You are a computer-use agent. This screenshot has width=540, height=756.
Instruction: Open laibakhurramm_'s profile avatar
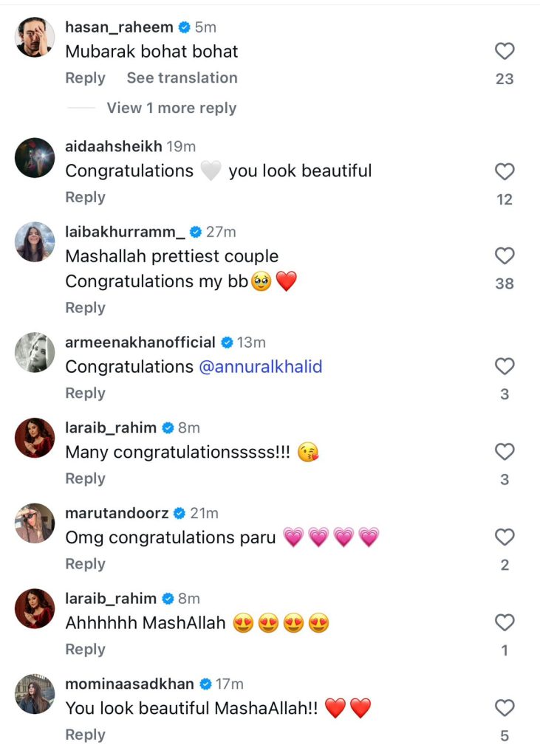pos(35,242)
